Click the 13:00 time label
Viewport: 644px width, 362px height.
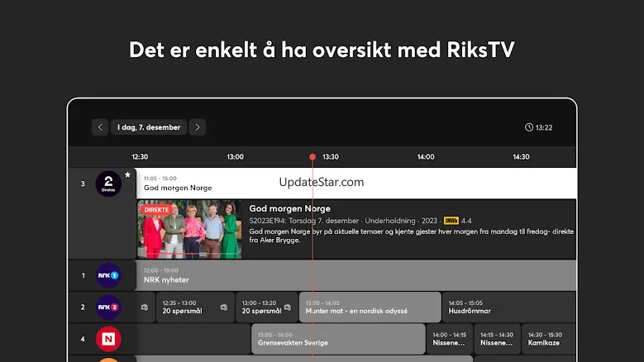235,157
